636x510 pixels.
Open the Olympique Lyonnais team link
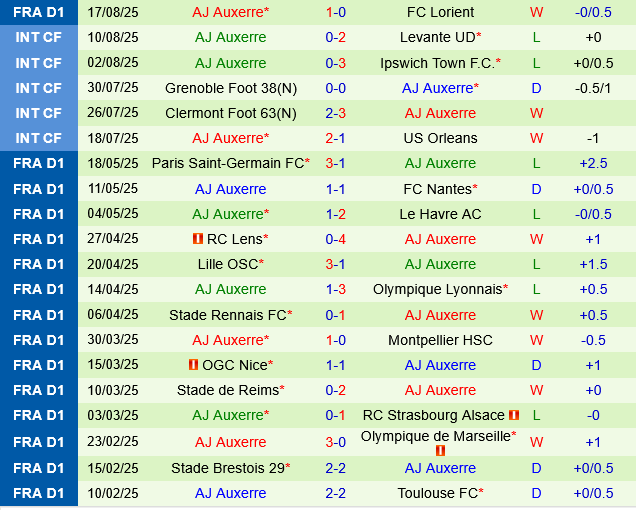coord(436,289)
